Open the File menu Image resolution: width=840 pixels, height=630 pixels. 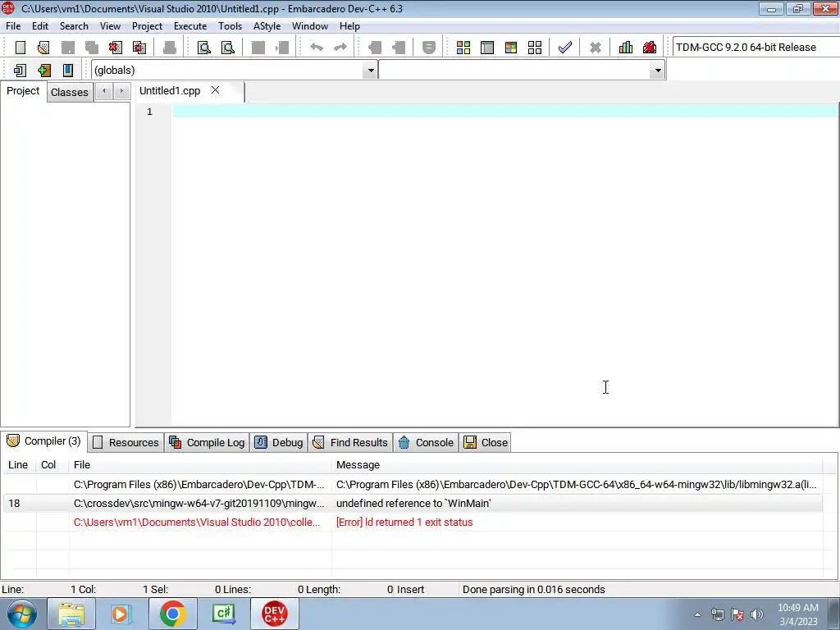tap(13, 25)
